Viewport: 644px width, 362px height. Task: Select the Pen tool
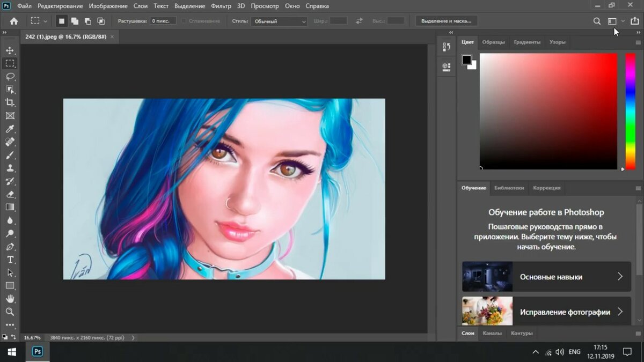coord(10,247)
